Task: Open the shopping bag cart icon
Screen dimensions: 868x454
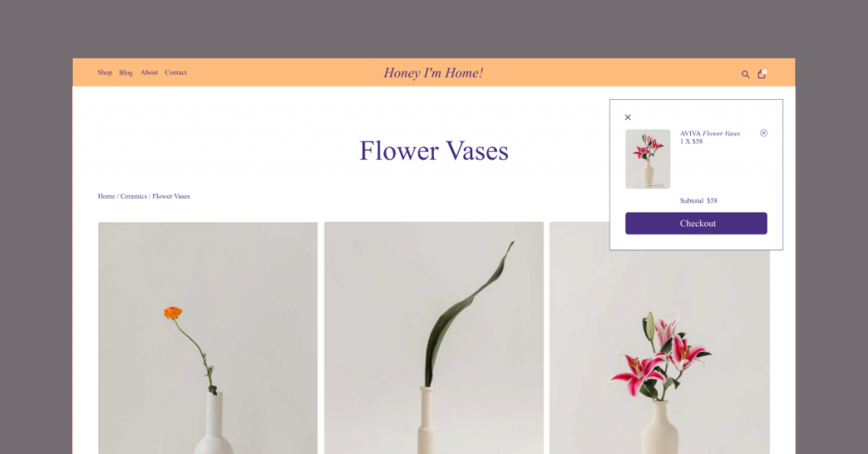Action: coord(762,74)
